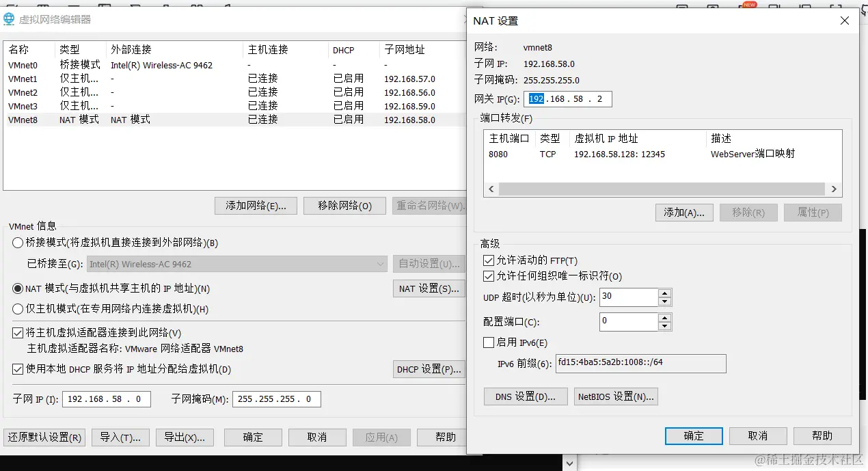Click 自动设置(U)... button

(x=429, y=264)
